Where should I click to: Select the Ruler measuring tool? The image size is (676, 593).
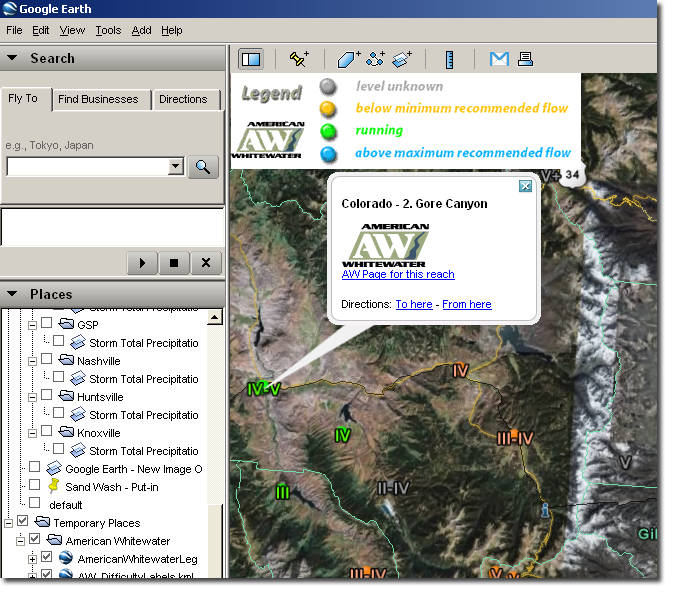(x=450, y=59)
